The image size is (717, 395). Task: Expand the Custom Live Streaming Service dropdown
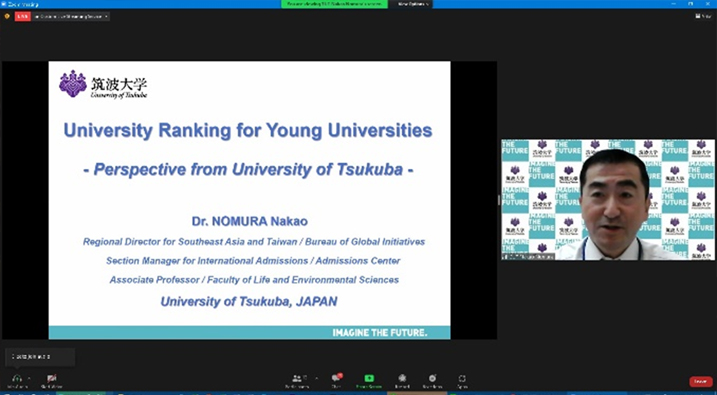tap(71, 16)
